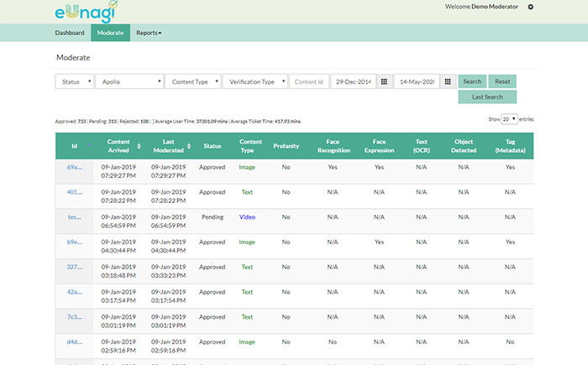Viewport: 588px width, 365px height.
Task: Sort table by Id column
Action: point(74,146)
